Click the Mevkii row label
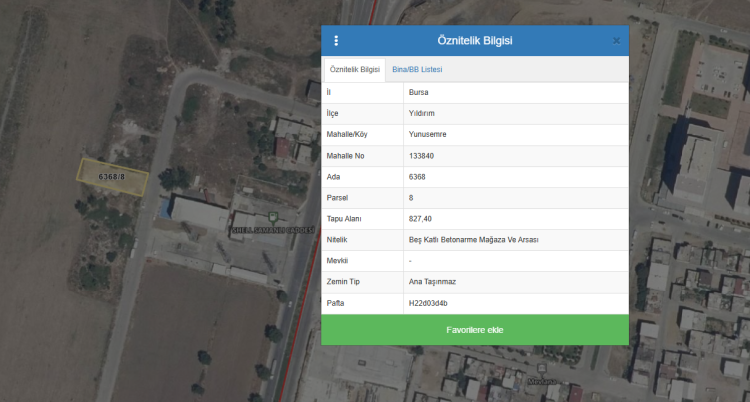 [337, 260]
